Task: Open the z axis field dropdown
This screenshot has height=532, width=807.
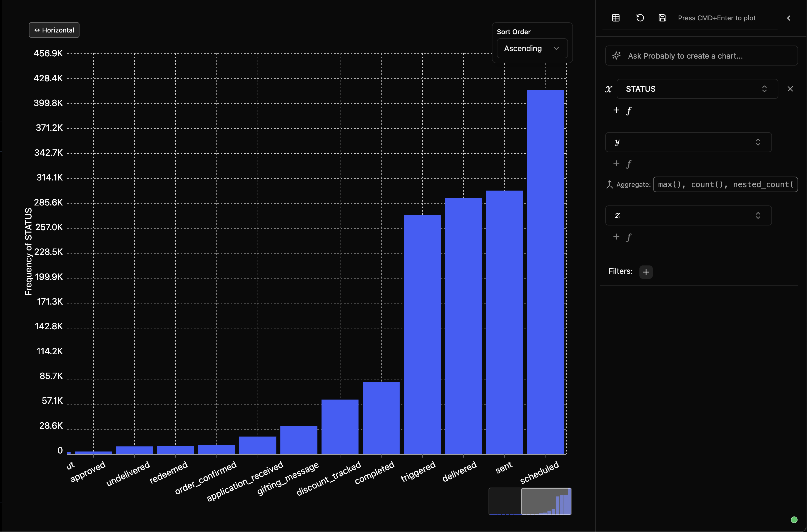Action: (688, 215)
